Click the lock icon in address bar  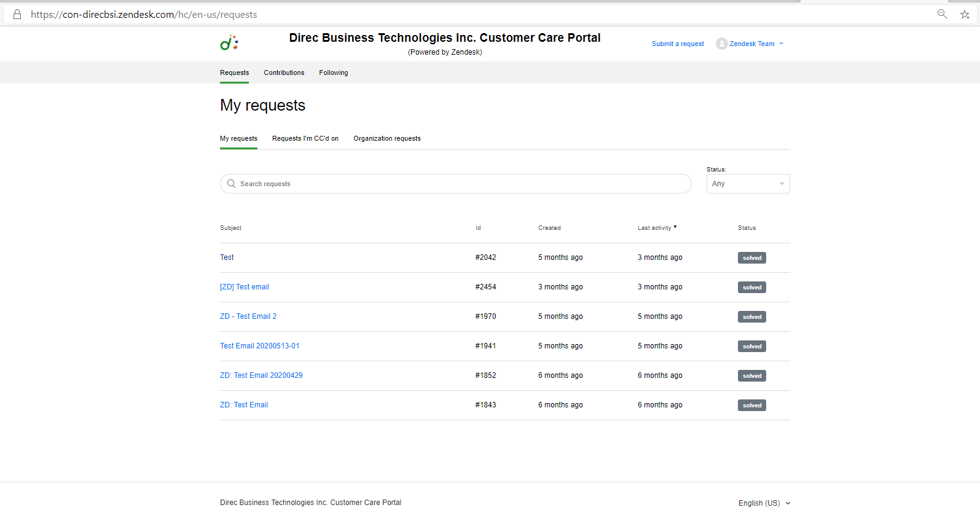tap(17, 14)
